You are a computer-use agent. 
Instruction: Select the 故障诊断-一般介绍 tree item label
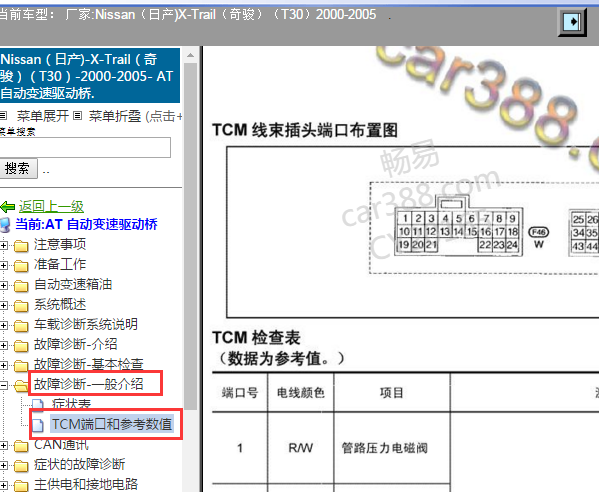tap(89, 384)
